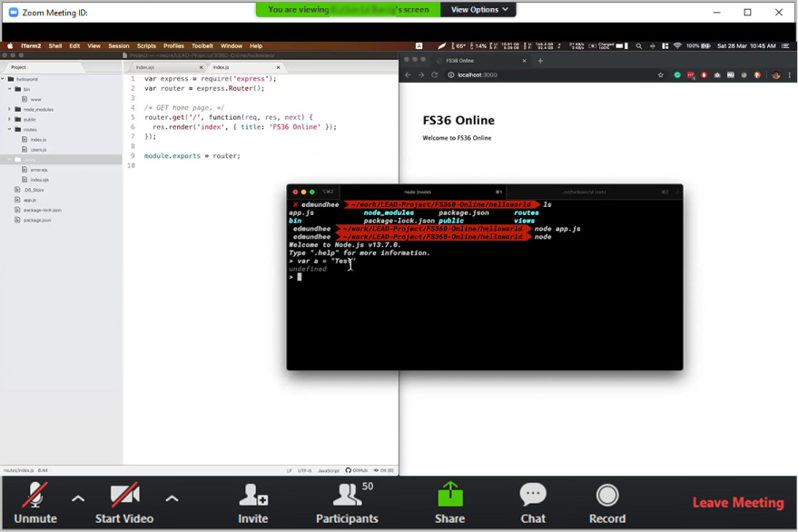Open the Profiles menu

[x=173, y=45]
